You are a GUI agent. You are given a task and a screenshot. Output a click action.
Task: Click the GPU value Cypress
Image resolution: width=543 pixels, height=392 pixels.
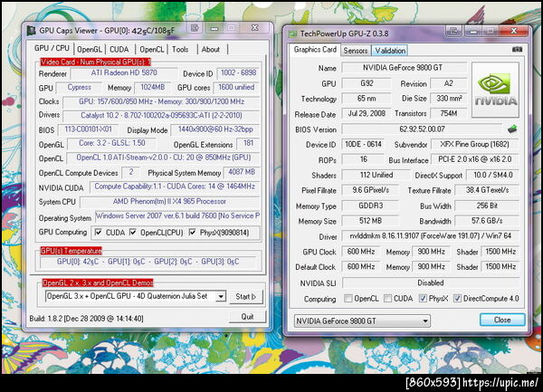80,87
